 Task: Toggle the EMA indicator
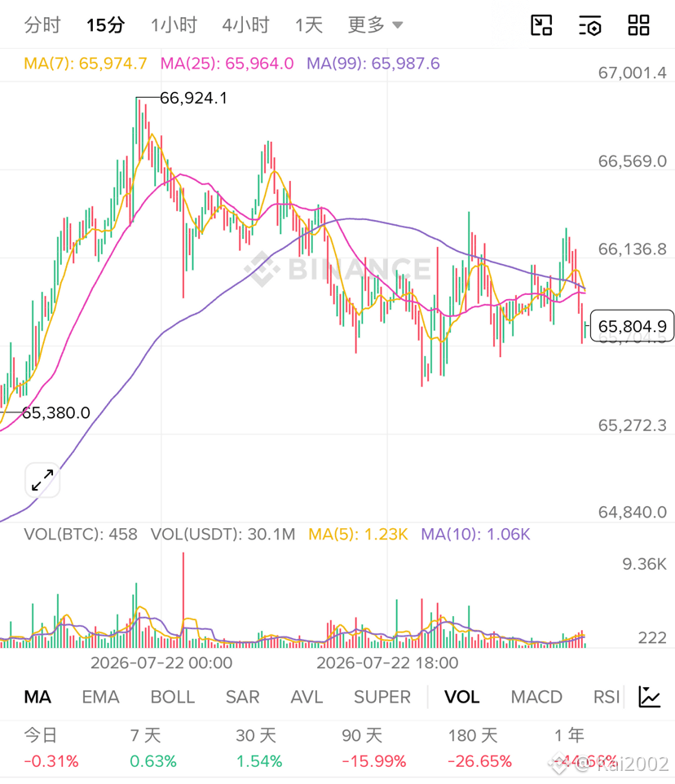100,697
